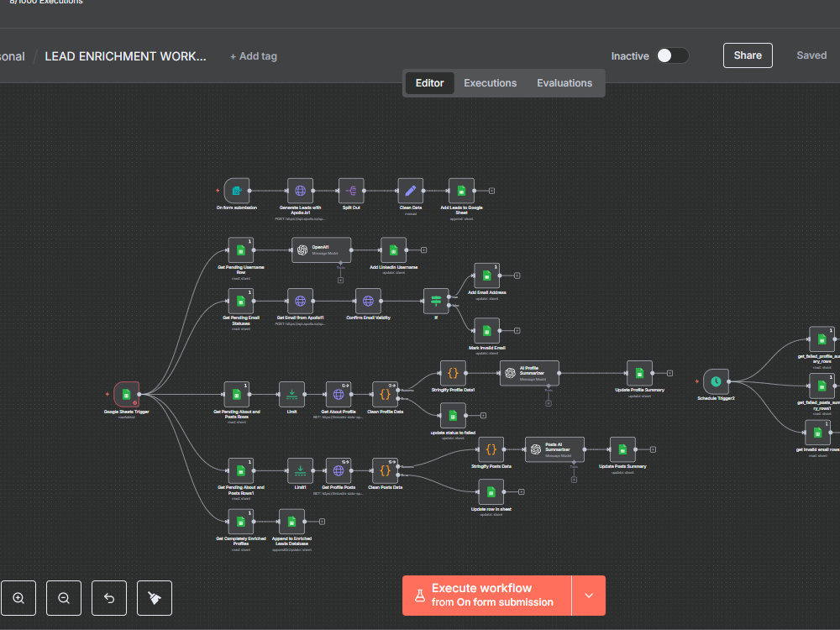Add node after Mark Invalid Email
Screen dimensions: 840x630
517,331
